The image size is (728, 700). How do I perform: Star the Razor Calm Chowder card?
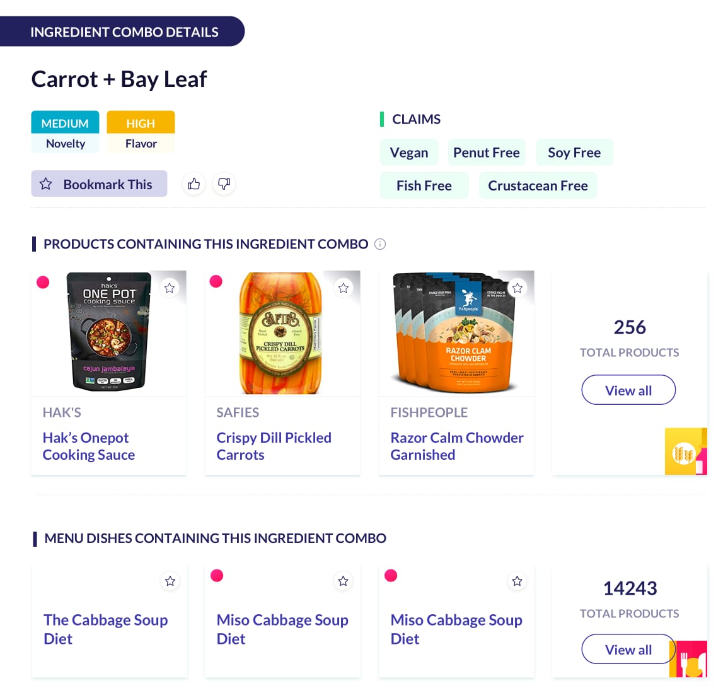(x=517, y=288)
